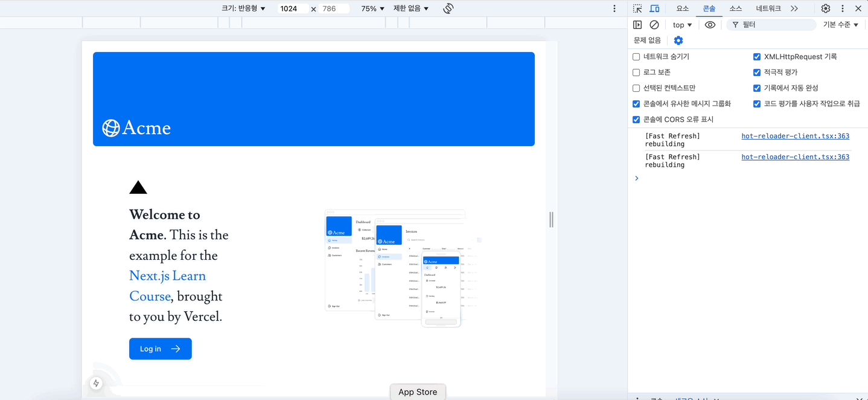Click the viewport width field 1024
Image resolution: width=868 pixels, height=400 pixels.
coord(293,8)
